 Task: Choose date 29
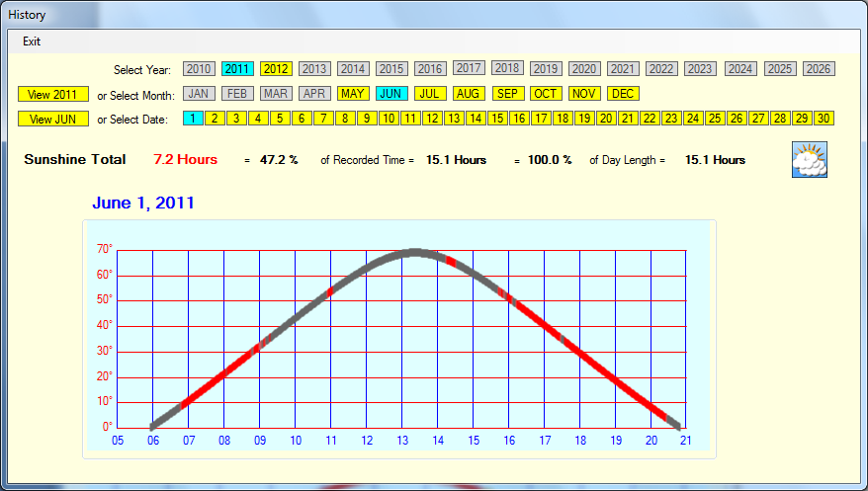tap(802, 118)
